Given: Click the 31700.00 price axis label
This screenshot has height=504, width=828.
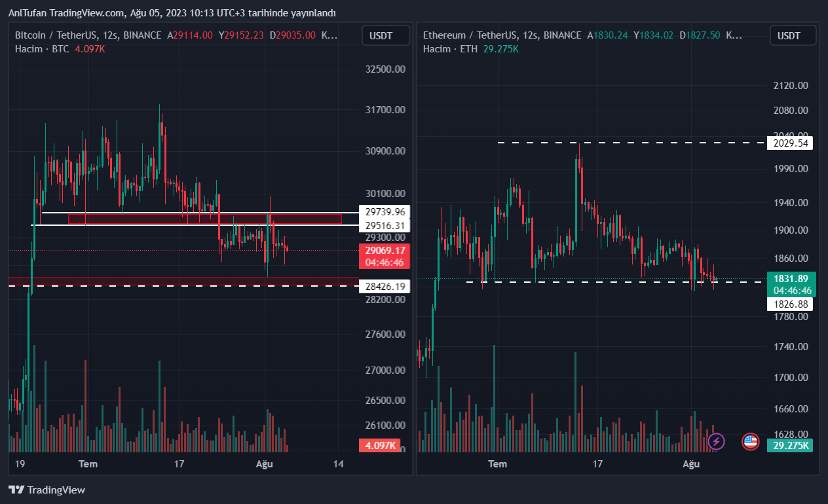Looking at the screenshot, I should tap(385, 110).
